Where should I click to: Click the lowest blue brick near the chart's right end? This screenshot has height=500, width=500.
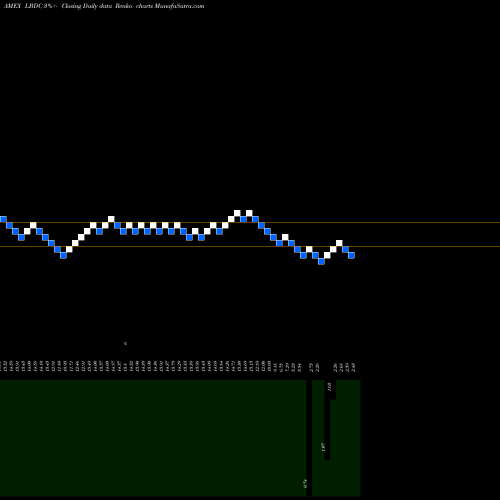pyautogui.click(x=321, y=261)
